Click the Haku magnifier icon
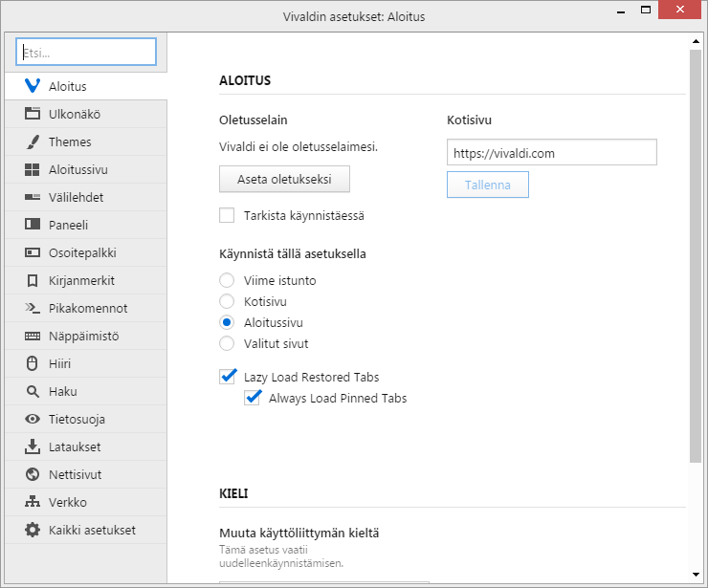This screenshot has width=708, height=588. click(x=33, y=391)
